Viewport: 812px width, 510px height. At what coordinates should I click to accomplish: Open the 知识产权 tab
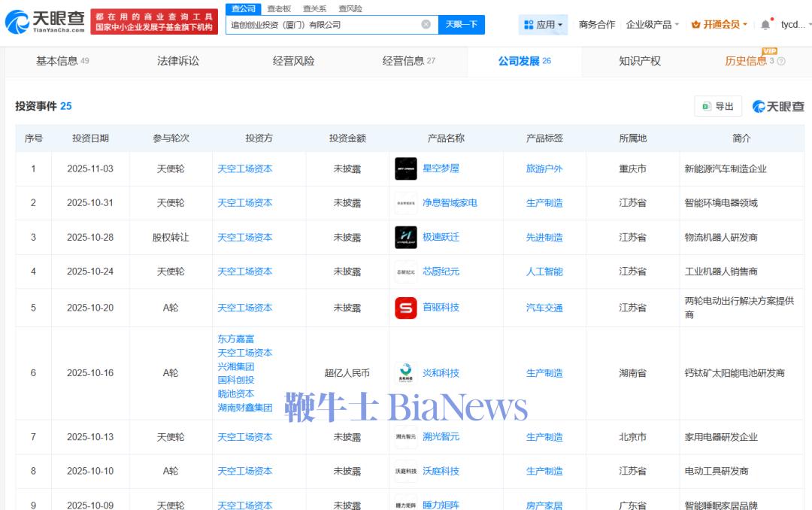[640, 61]
